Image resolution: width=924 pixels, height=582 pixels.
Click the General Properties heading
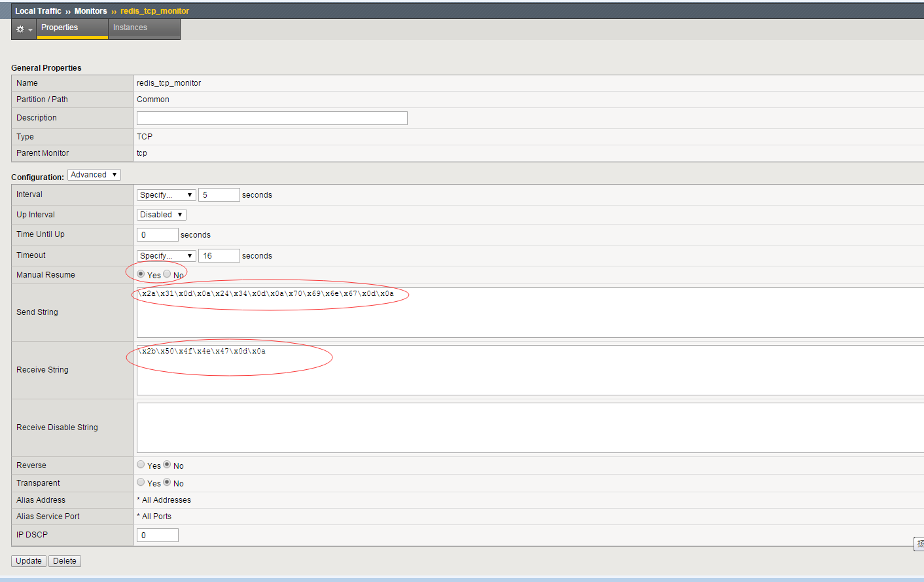(46, 68)
